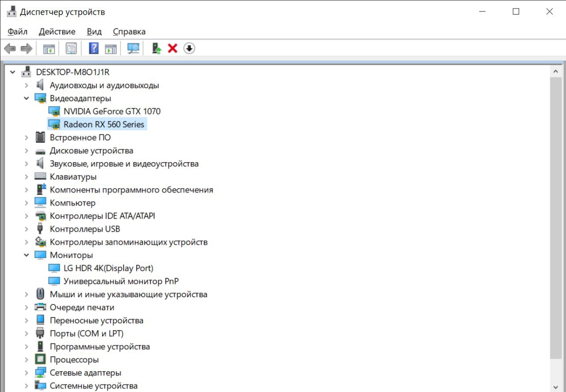The image size is (566, 392).
Task: Minimize the Диспетчер устройств window
Action: [482, 12]
